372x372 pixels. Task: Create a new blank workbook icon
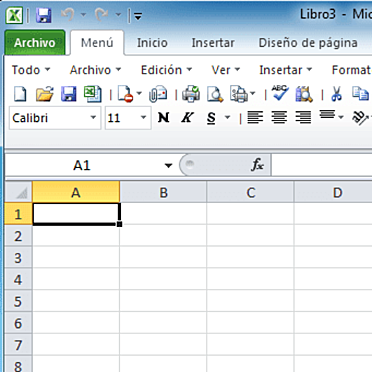(x=20, y=94)
